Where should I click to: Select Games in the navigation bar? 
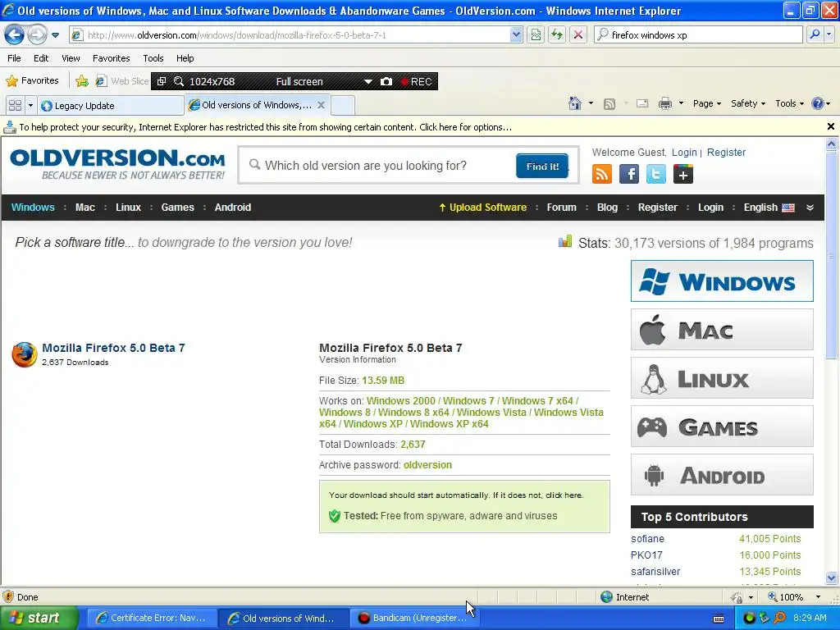tap(177, 208)
